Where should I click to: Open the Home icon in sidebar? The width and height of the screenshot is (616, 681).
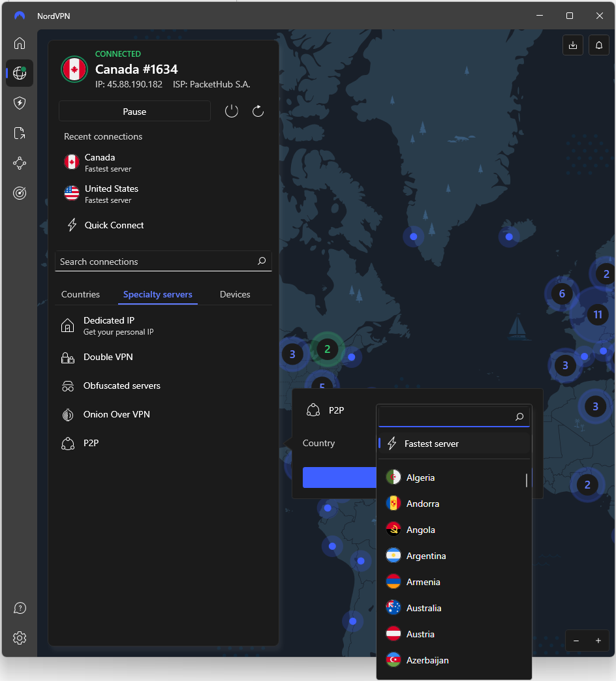coord(20,43)
